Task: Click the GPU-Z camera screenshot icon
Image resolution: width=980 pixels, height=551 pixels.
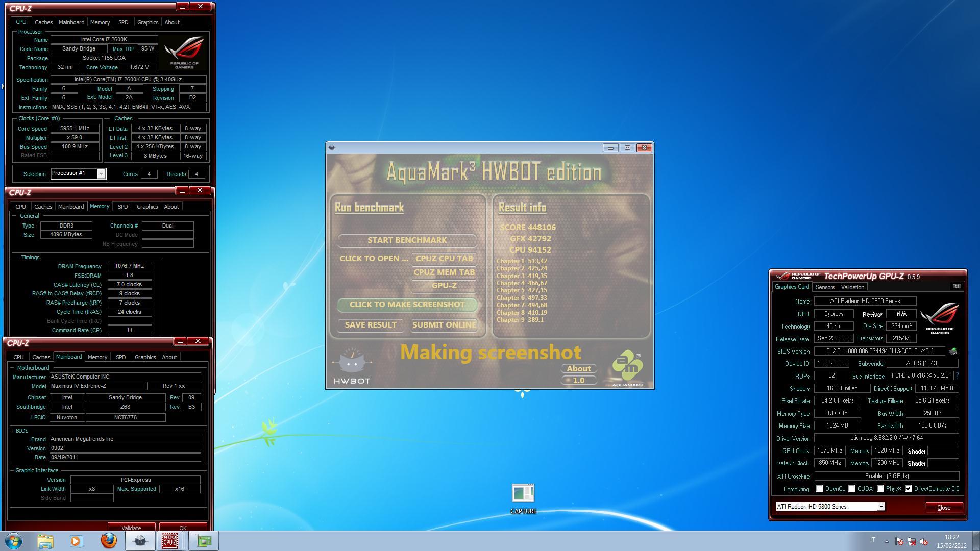Action: click(957, 286)
